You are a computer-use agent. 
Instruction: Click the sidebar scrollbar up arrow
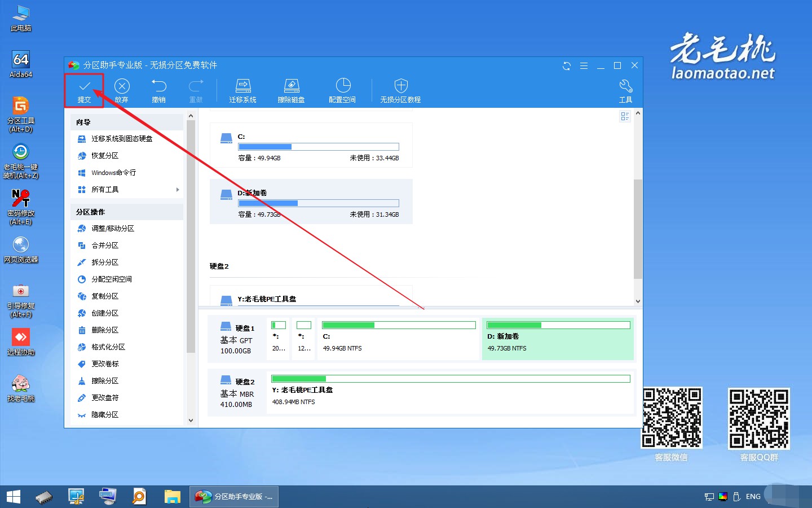coord(191,116)
